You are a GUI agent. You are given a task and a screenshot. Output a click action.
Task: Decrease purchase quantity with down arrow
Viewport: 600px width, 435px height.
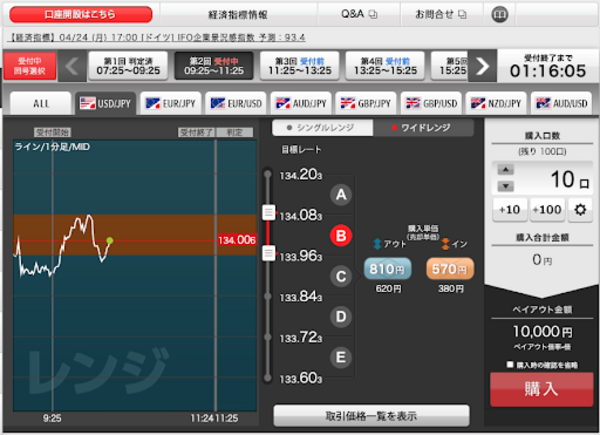point(506,186)
